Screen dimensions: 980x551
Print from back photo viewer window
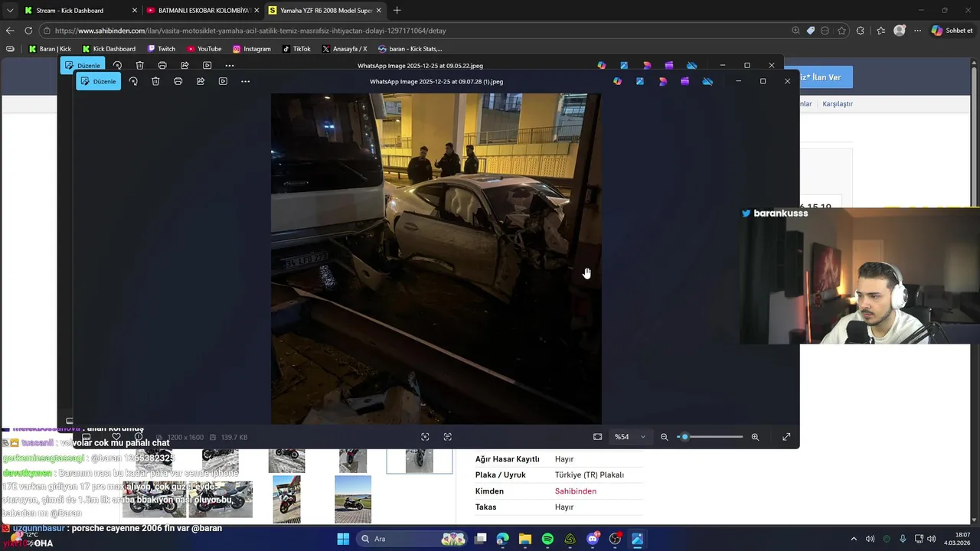162,66
